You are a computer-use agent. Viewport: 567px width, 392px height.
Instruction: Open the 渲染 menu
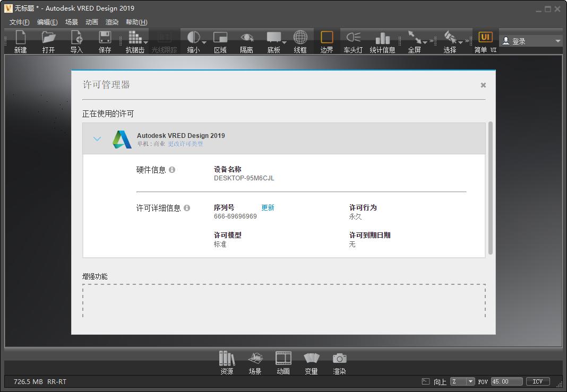pos(112,22)
